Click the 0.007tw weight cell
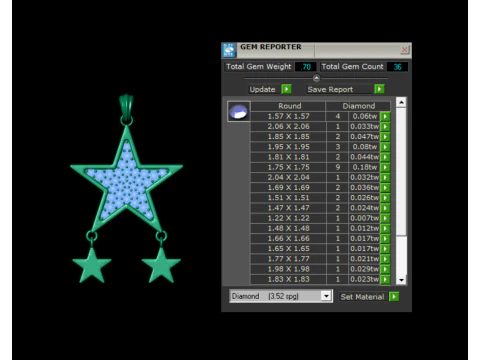 [x=365, y=218]
